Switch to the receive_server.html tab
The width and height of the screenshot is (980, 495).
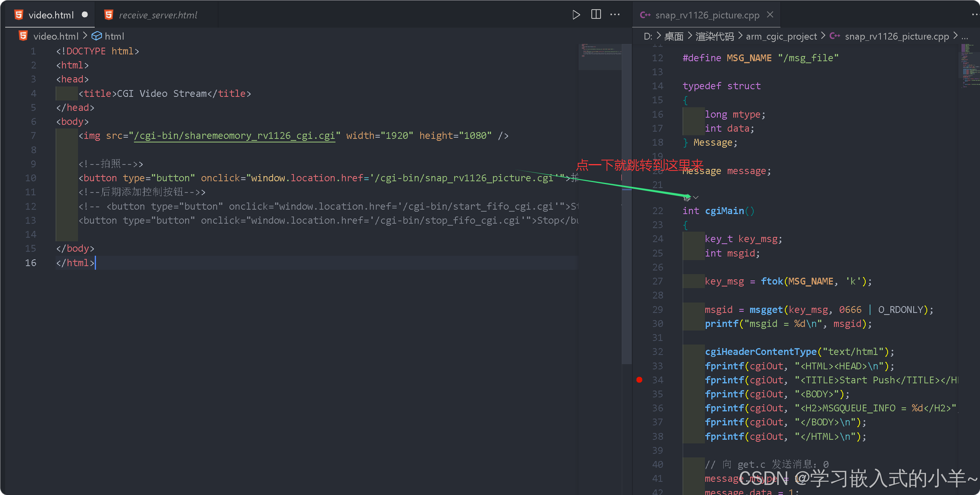(158, 15)
